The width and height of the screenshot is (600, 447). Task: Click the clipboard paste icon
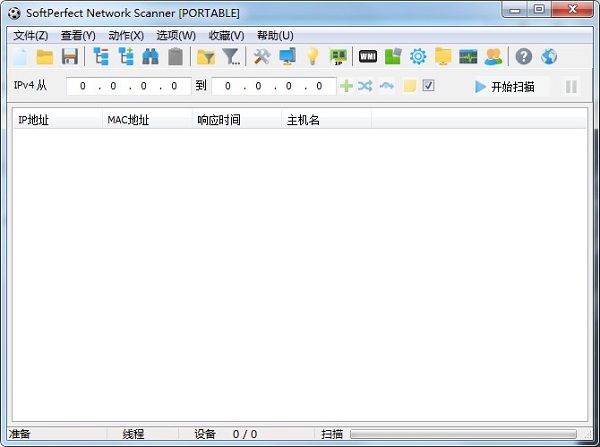pos(175,57)
